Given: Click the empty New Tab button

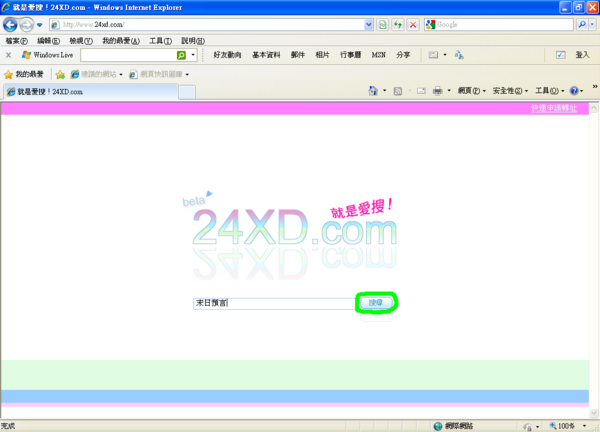Looking at the screenshot, I should tap(187, 92).
